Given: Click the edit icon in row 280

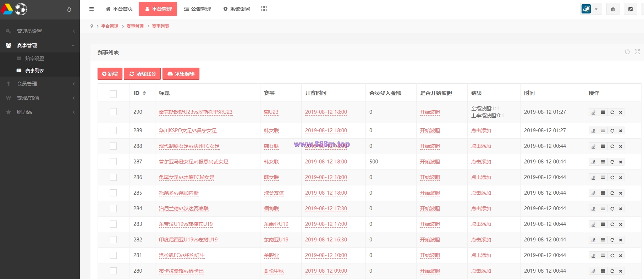Looking at the screenshot, I should click(x=593, y=271).
